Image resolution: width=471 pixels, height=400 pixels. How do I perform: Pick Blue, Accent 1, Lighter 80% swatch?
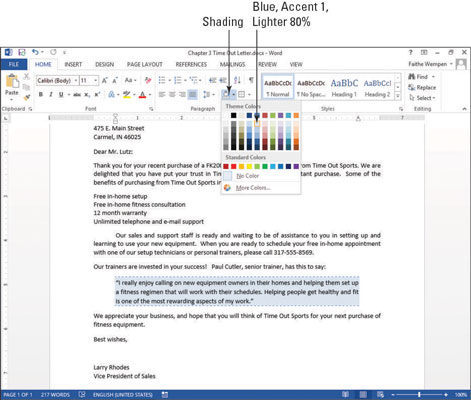click(257, 124)
